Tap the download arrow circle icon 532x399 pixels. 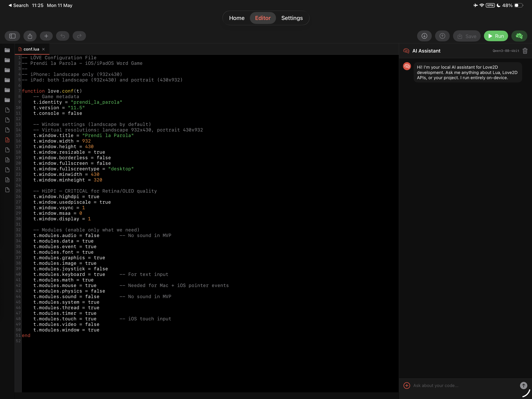[x=424, y=36]
